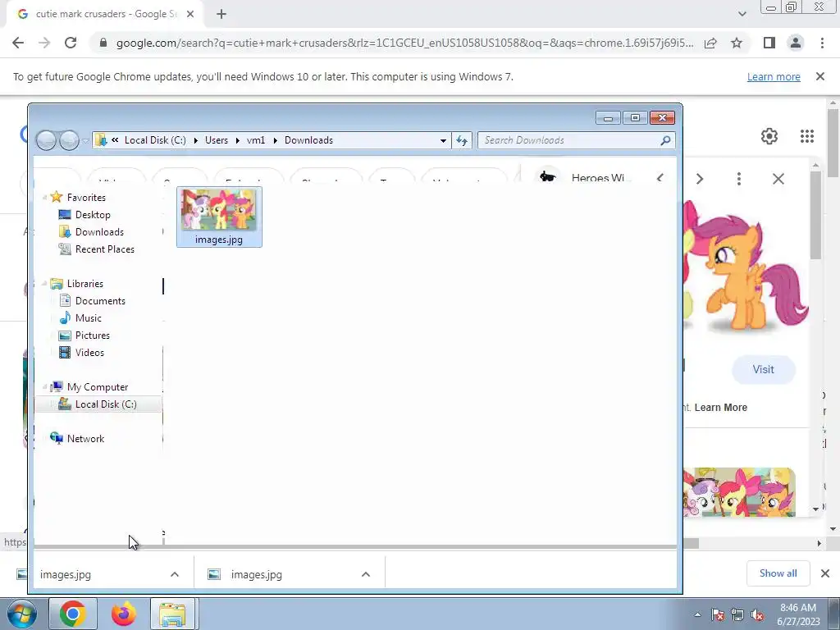Click Explorer forward navigation button
The width and height of the screenshot is (840, 630).
[x=69, y=140]
